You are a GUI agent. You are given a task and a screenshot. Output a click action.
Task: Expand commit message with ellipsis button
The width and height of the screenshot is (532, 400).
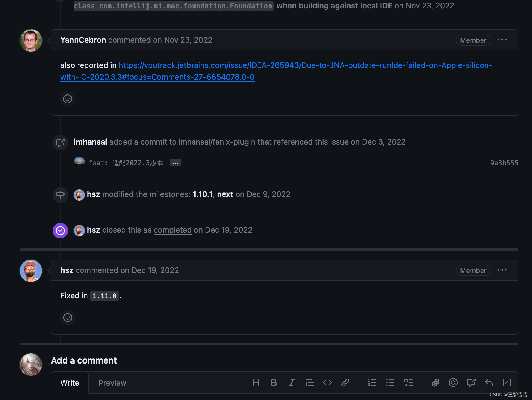coord(176,163)
